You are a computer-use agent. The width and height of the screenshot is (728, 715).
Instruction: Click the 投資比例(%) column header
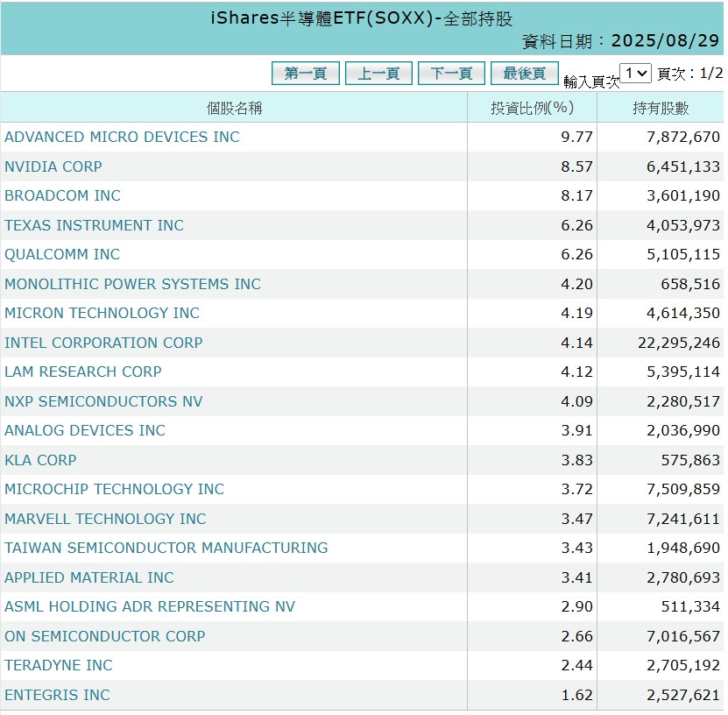coord(532,108)
